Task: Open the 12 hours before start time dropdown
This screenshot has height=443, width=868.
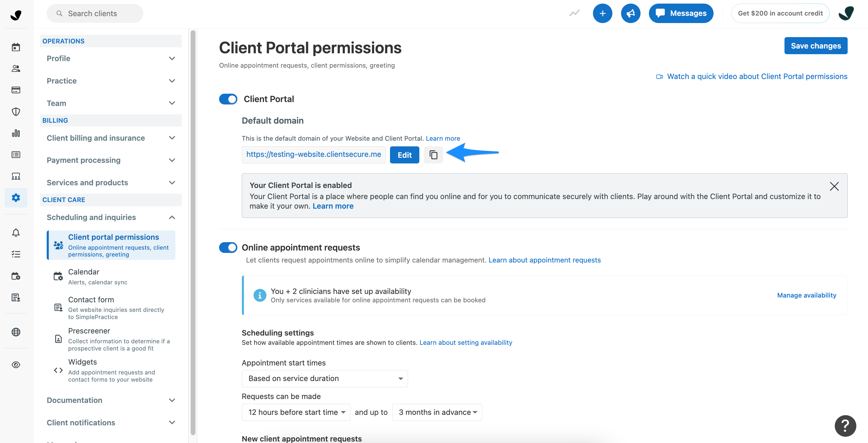Action: [296, 412]
